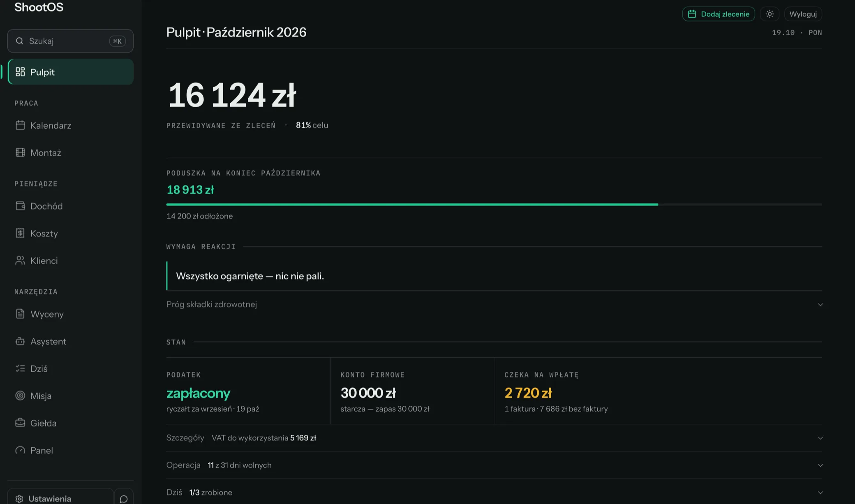This screenshot has height=504, width=855.
Task: Expand Szczegóły VAT details chevron
Action: tap(820, 438)
